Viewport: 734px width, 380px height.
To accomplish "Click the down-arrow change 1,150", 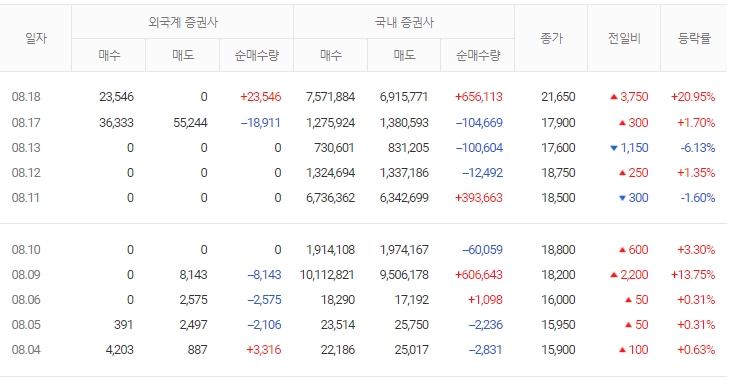I will pyautogui.click(x=629, y=148).
